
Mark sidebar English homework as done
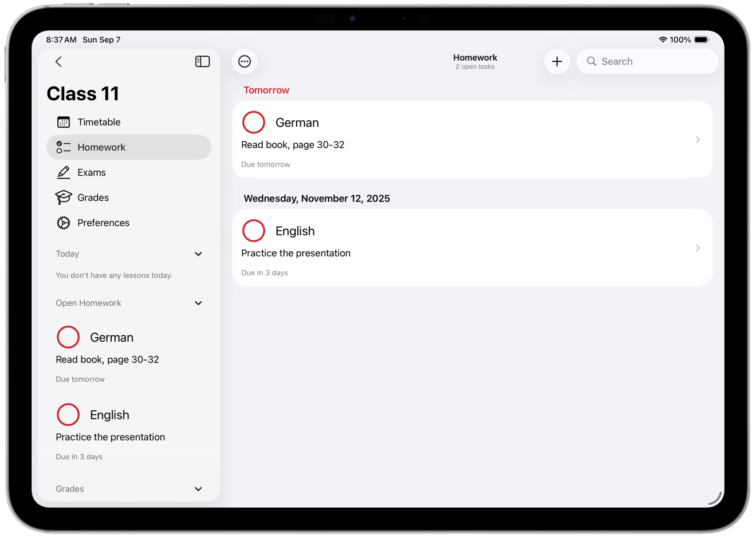click(68, 414)
